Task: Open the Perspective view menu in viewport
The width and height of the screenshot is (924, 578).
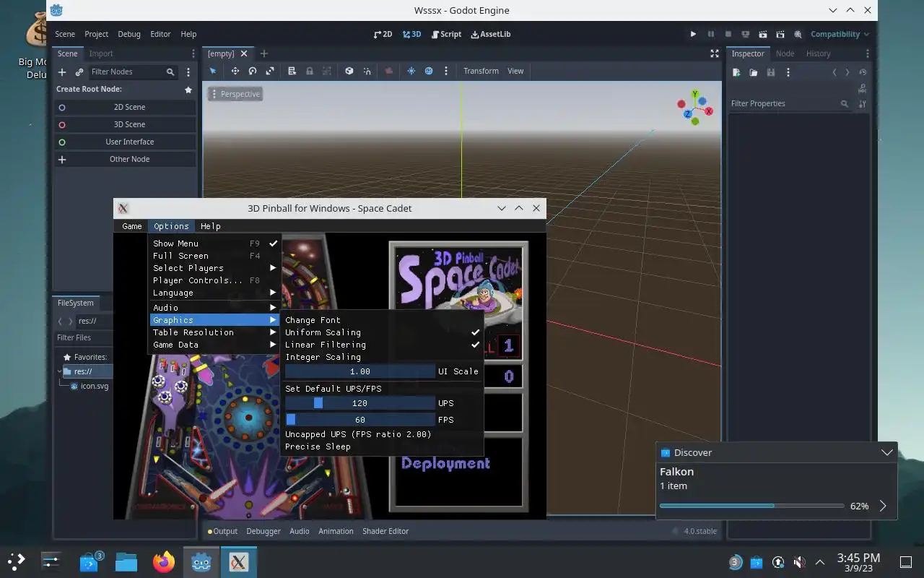Action: (x=235, y=94)
